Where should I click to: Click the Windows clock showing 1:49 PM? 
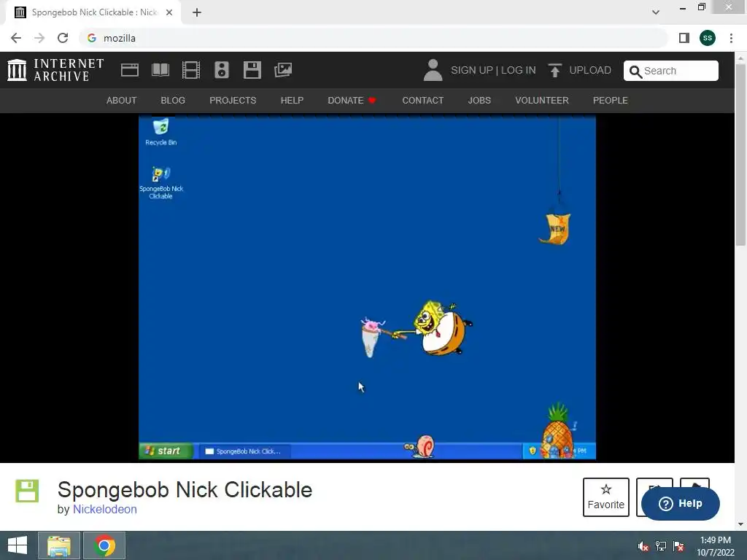coord(715,540)
